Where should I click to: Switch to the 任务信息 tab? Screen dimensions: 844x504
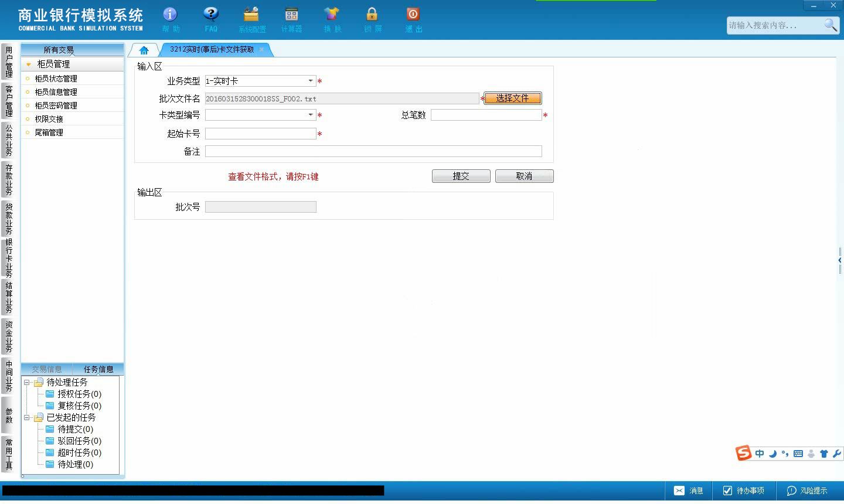tap(98, 369)
